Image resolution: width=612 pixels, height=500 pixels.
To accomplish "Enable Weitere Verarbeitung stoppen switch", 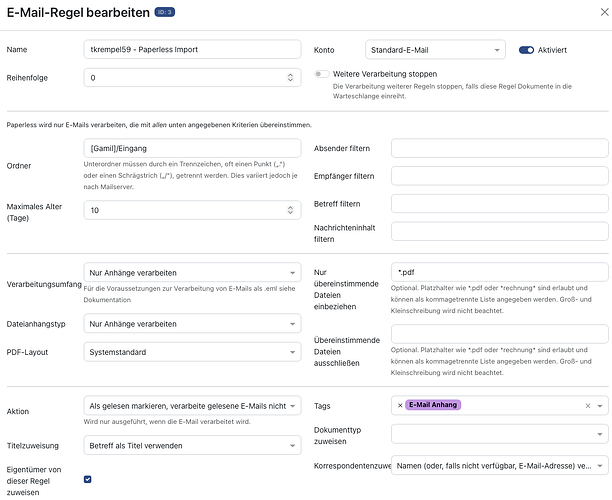I will pos(322,74).
